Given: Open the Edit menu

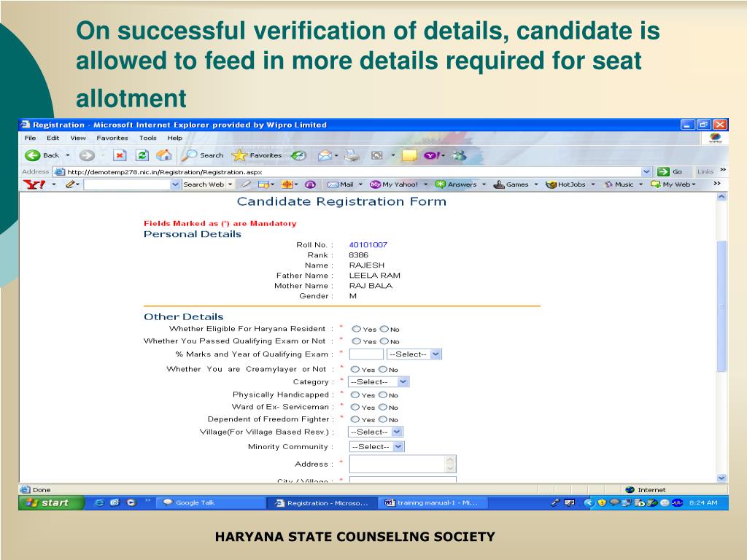Looking at the screenshot, I should click(53, 138).
